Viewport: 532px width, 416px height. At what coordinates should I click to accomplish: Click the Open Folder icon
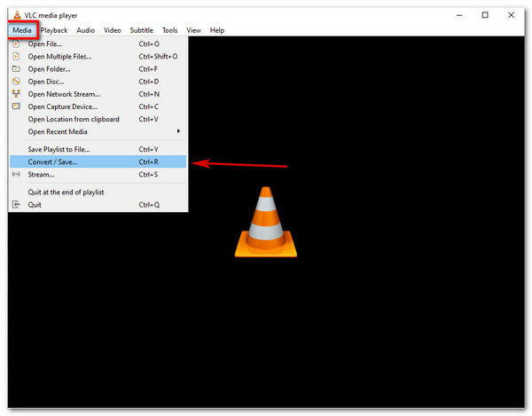tap(16, 69)
